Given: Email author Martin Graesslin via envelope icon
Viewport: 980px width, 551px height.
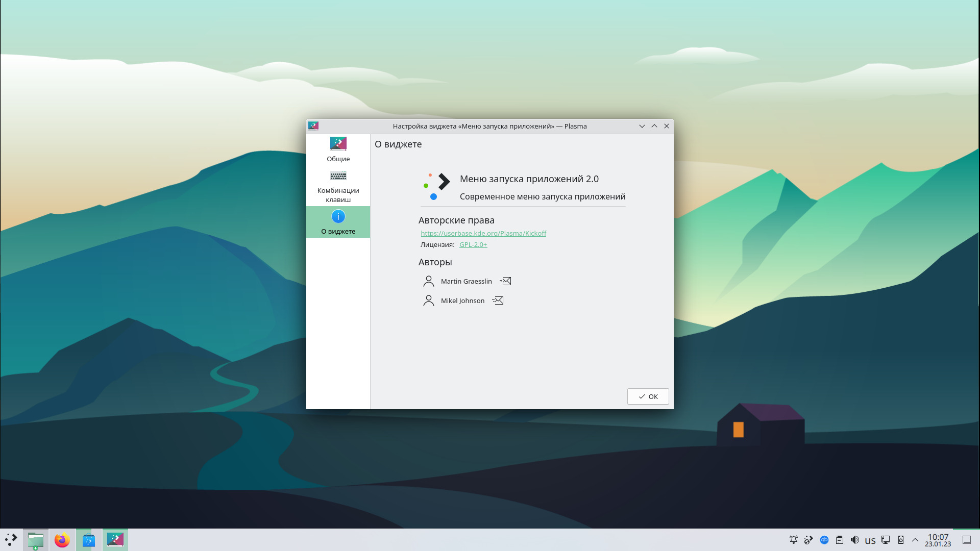Looking at the screenshot, I should 505,281.
